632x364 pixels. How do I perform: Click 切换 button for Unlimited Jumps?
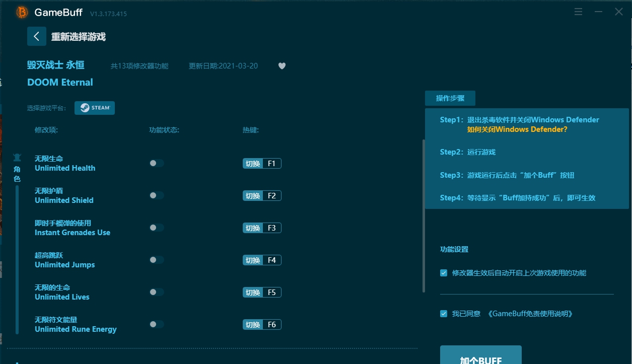click(253, 260)
